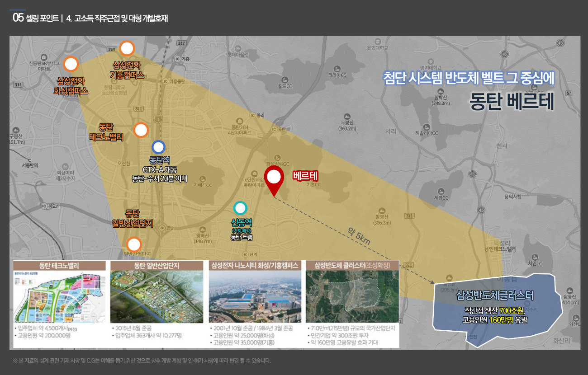Viewport: 588px width, 375px height.
Task: Click the red 베르테 location pin
Action: point(274,181)
